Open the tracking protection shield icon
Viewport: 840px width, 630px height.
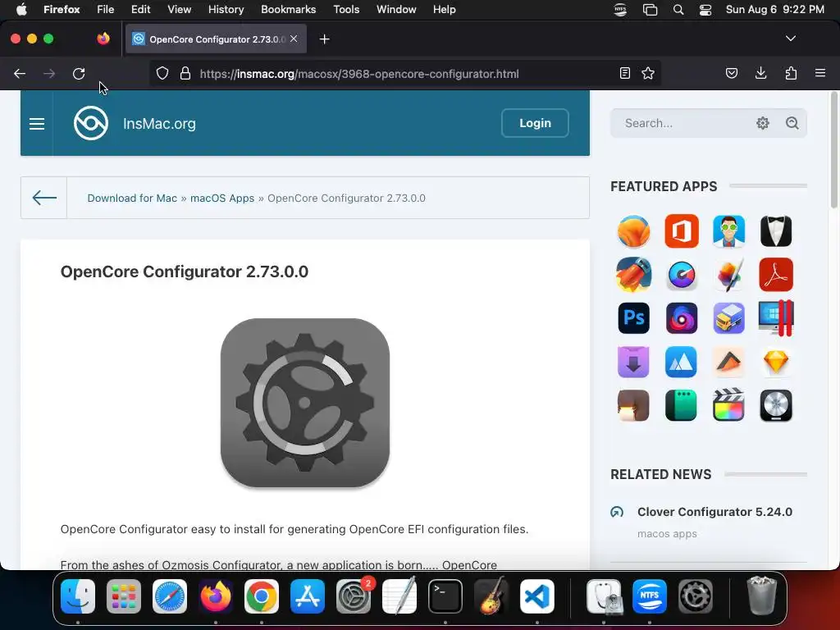click(x=162, y=73)
